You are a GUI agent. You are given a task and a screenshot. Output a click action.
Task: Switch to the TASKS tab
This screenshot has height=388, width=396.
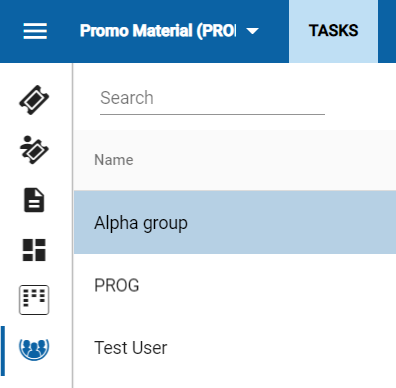click(333, 31)
